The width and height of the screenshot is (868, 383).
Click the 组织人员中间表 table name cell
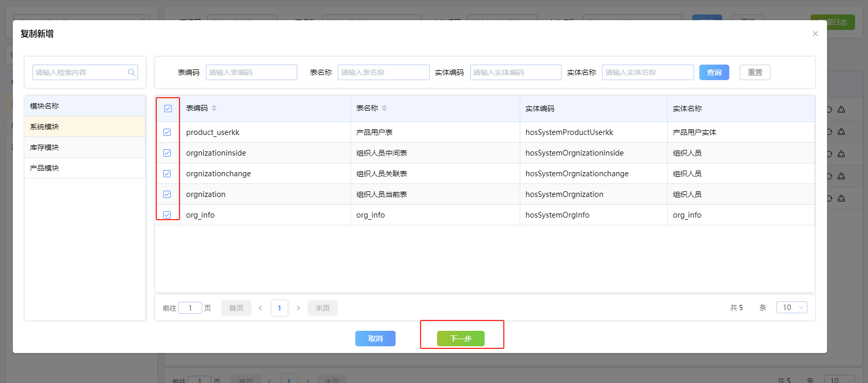tap(435, 153)
